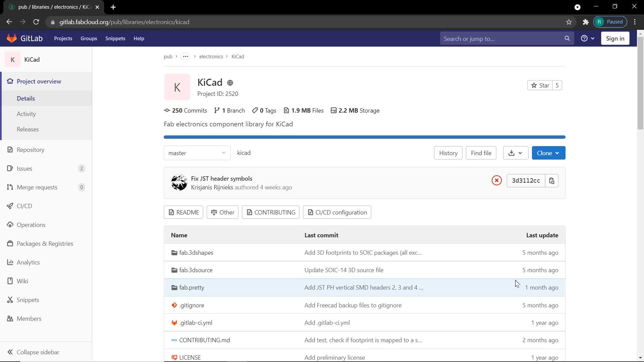644x362 pixels.
Task: Click the failed pipeline status icon
Action: [497, 181]
